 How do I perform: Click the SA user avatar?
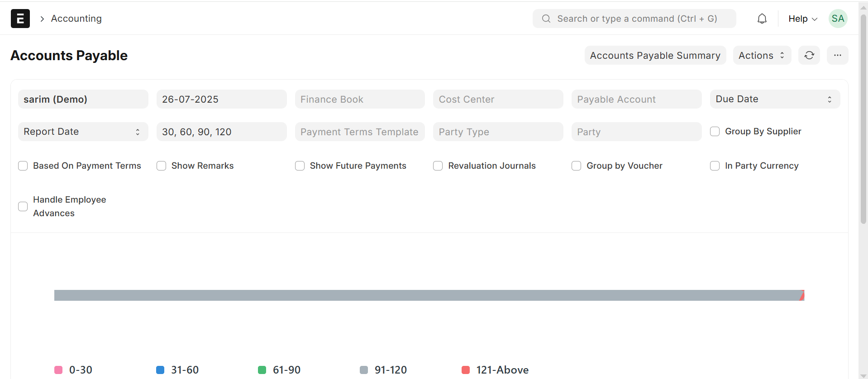coord(838,19)
